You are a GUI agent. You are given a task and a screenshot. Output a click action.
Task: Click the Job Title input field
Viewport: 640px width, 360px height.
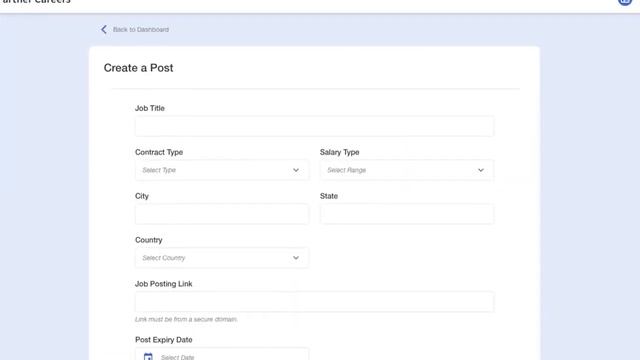click(314, 126)
